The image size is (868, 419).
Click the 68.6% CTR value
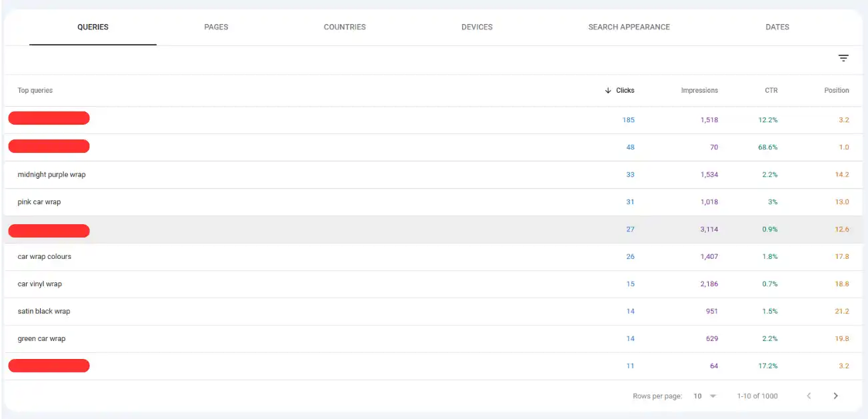(x=768, y=147)
